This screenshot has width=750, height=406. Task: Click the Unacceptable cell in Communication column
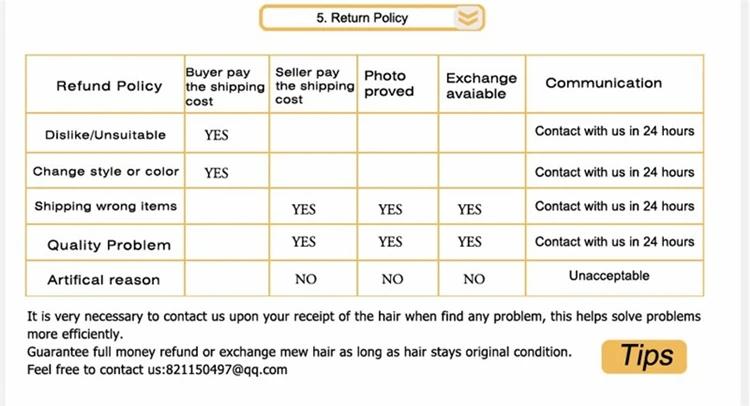(609, 276)
